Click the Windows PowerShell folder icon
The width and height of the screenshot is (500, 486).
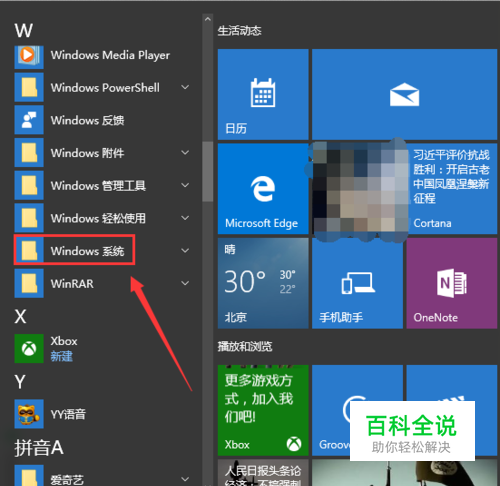pyautogui.click(x=29, y=87)
